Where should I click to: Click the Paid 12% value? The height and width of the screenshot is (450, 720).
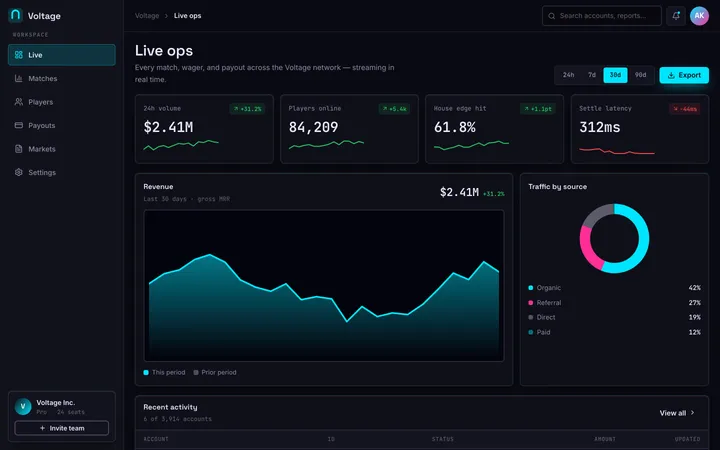pos(694,332)
